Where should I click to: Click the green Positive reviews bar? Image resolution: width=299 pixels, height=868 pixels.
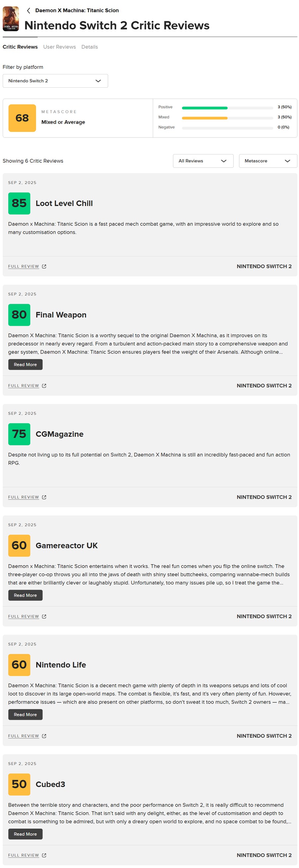click(205, 108)
